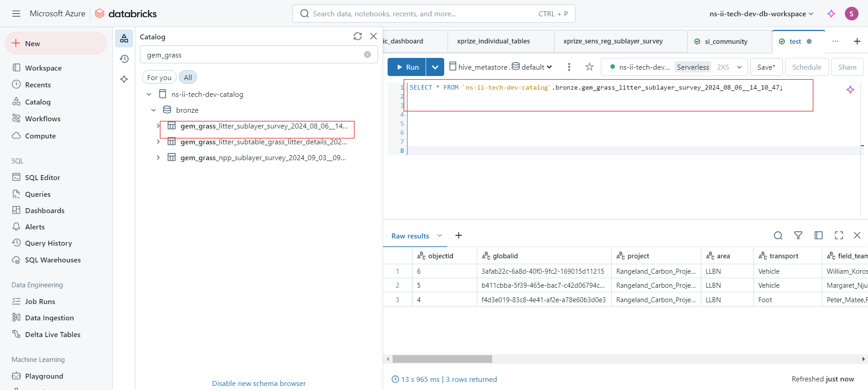Show more tabs with ellipsis icon
The height and width of the screenshot is (390, 868).
(835, 41)
